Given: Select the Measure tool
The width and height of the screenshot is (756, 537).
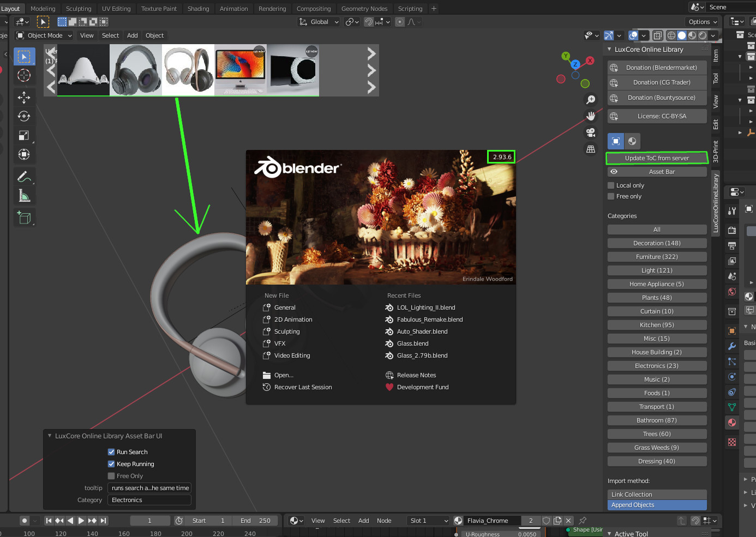Looking at the screenshot, I should tap(24, 196).
